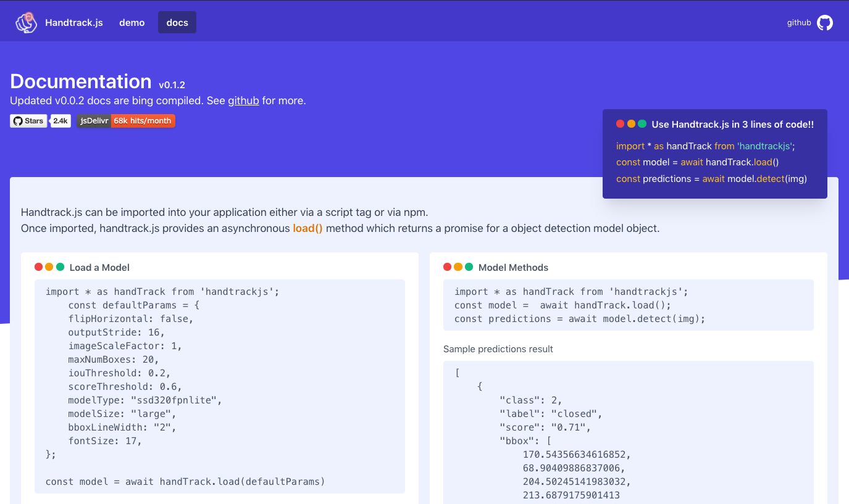Image resolution: width=849 pixels, height=504 pixels.
Task: Click the Model Methods card title
Action: [x=513, y=268]
